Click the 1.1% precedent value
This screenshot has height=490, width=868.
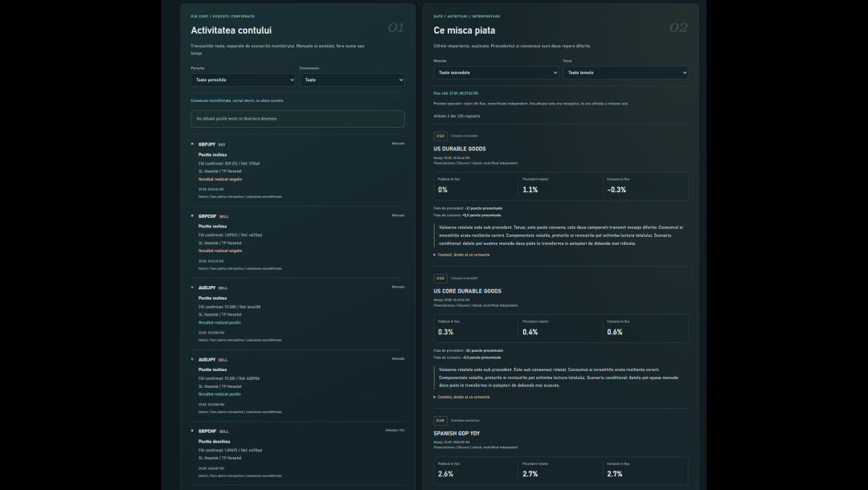(530, 190)
